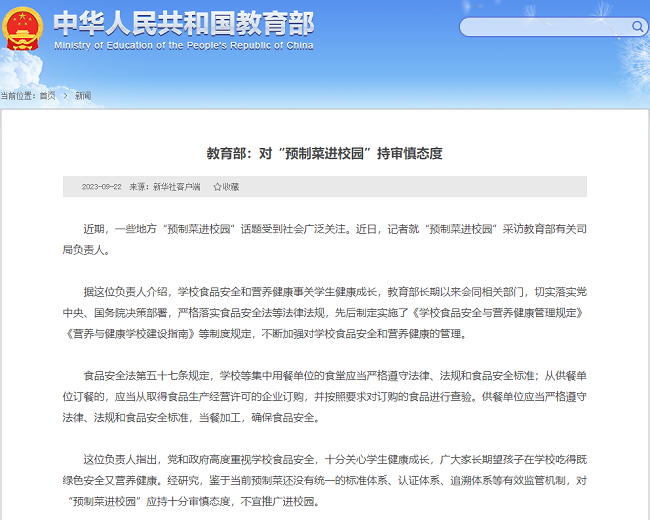Click the star icon beside 收藏
The height and width of the screenshot is (520, 650).
(217, 186)
